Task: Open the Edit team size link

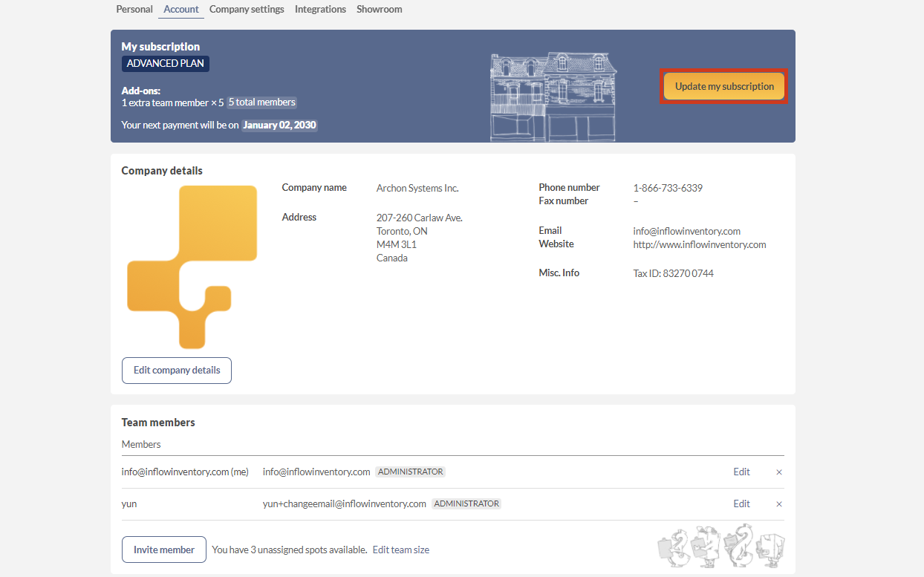Action: pyautogui.click(x=401, y=550)
